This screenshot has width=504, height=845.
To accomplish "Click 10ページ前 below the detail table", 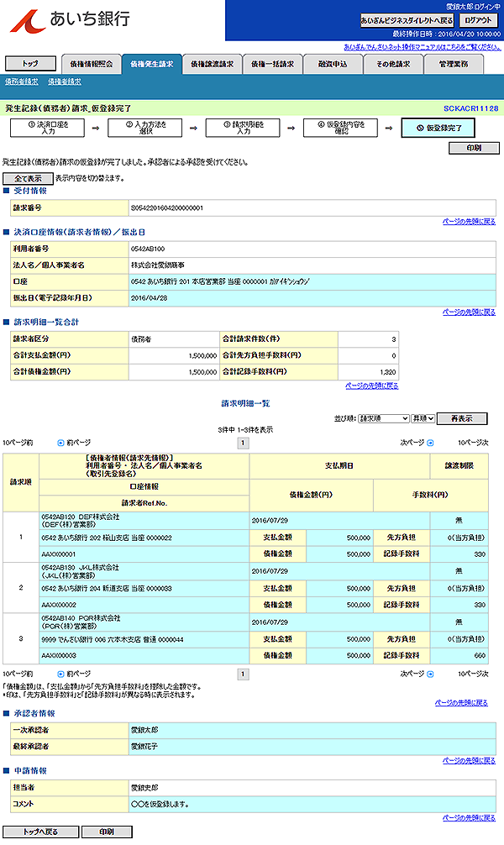I will click(x=18, y=674).
